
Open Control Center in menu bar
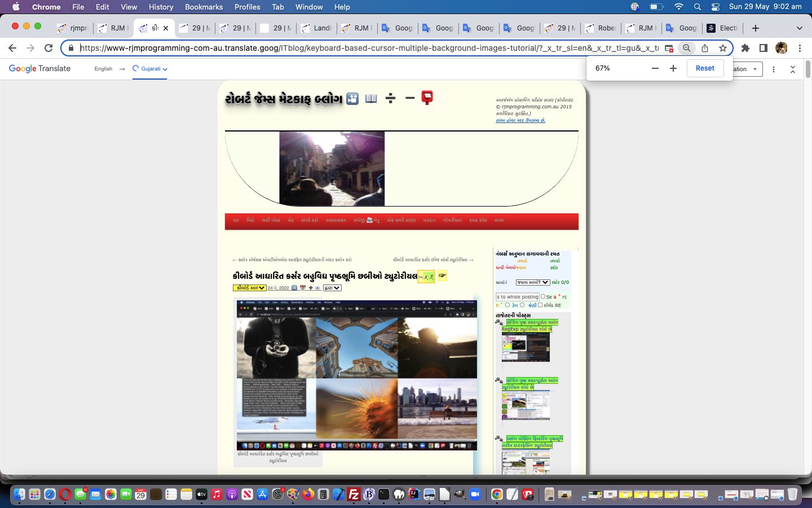click(x=716, y=7)
